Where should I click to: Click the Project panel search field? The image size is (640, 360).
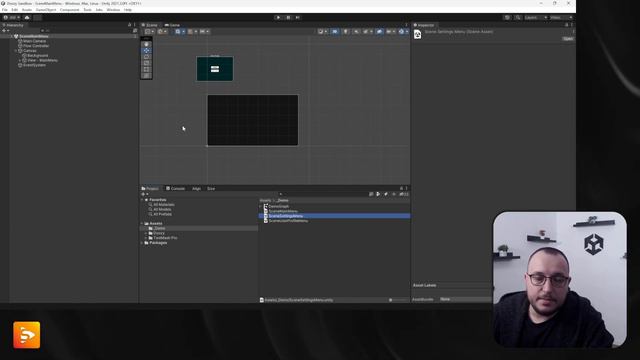[x=324, y=194]
